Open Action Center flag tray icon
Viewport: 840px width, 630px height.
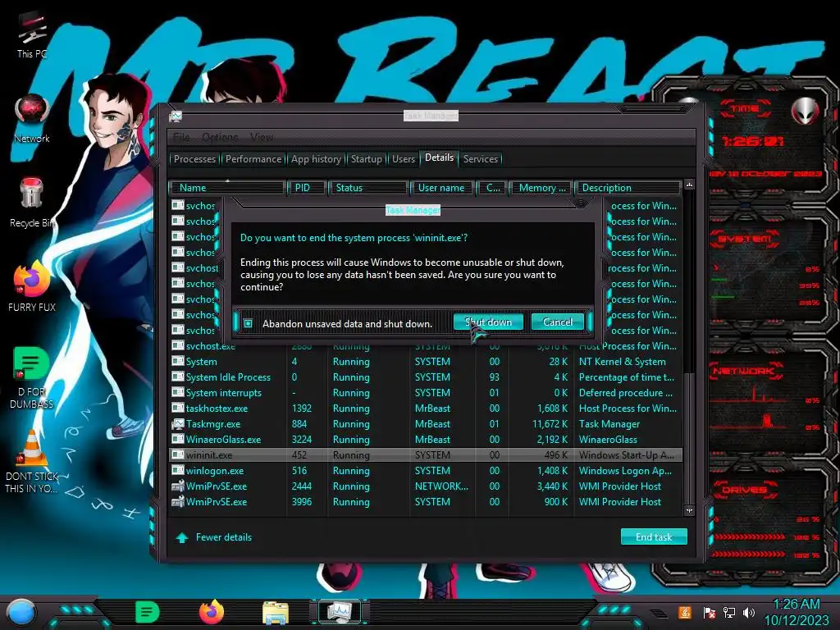[x=709, y=612]
